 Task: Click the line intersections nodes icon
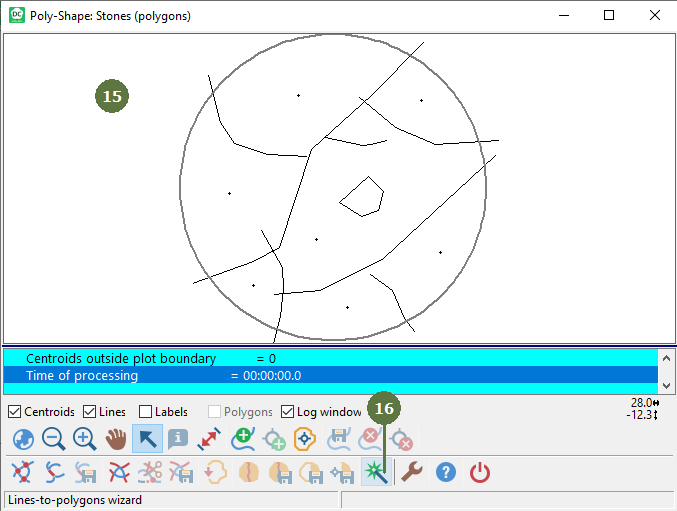click(x=22, y=472)
